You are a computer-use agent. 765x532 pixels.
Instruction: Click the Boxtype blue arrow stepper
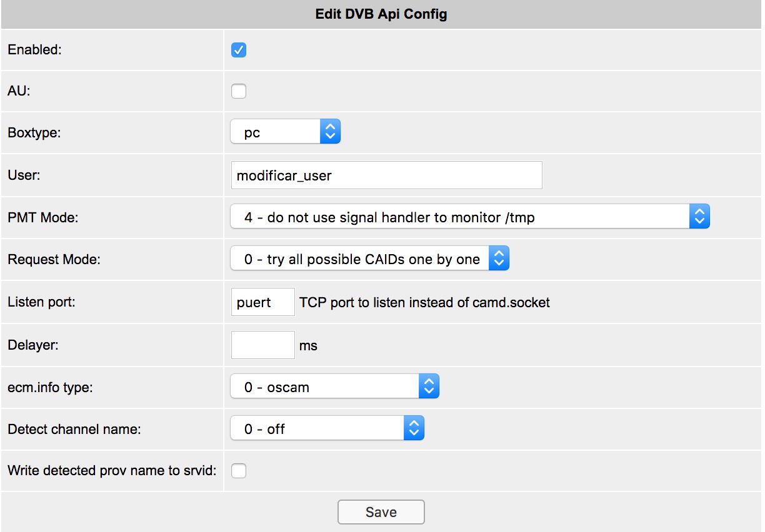click(x=331, y=132)
